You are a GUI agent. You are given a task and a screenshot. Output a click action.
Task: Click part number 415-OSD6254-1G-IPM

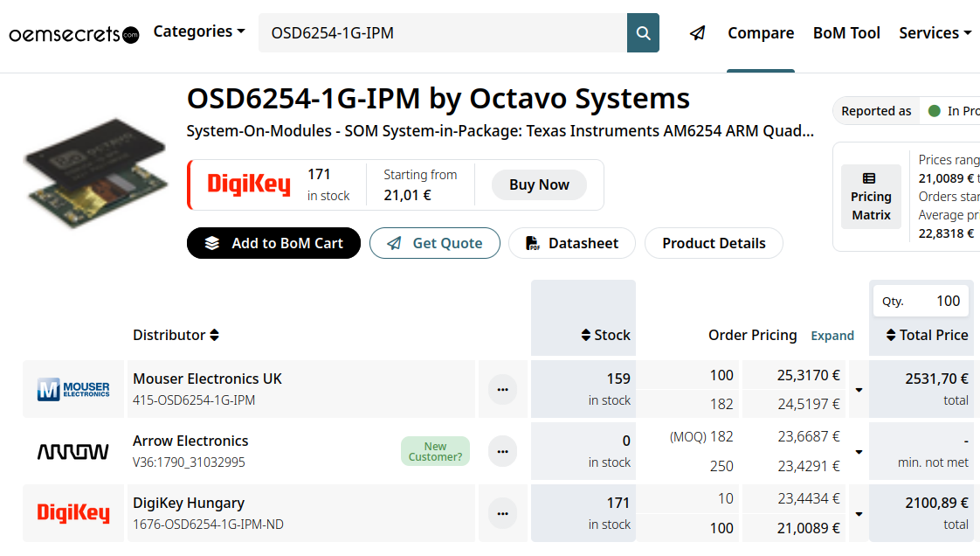point(194,400)
